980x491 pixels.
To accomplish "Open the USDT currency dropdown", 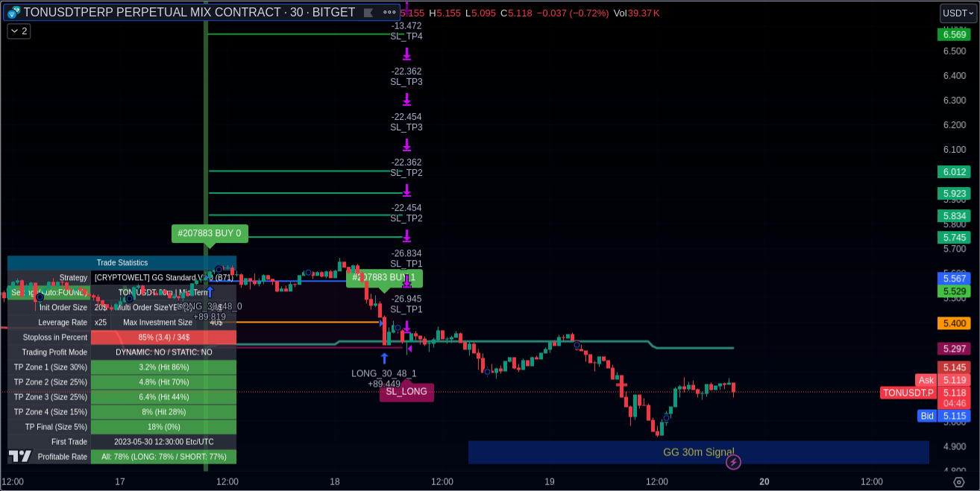I will click(958, 13).
